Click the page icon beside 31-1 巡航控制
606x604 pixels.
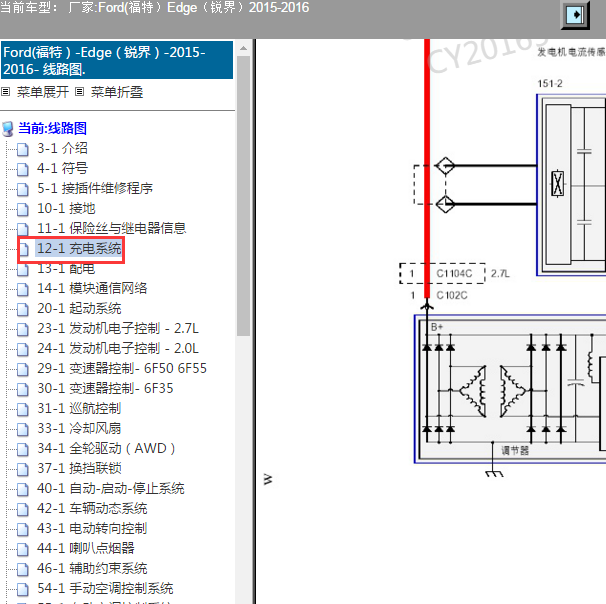23,409
